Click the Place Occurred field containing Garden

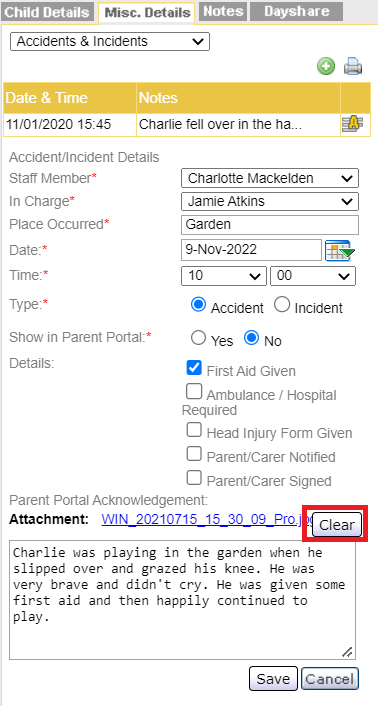[270, 225]
